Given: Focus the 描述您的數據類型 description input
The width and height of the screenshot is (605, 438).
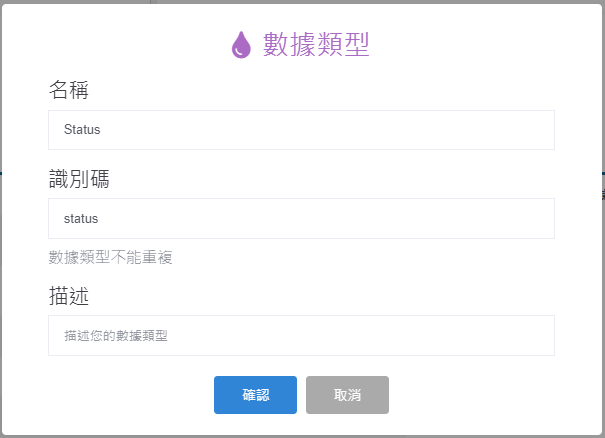Looking at the screenshot, I should pyautogui.click(x=301, y=336).
